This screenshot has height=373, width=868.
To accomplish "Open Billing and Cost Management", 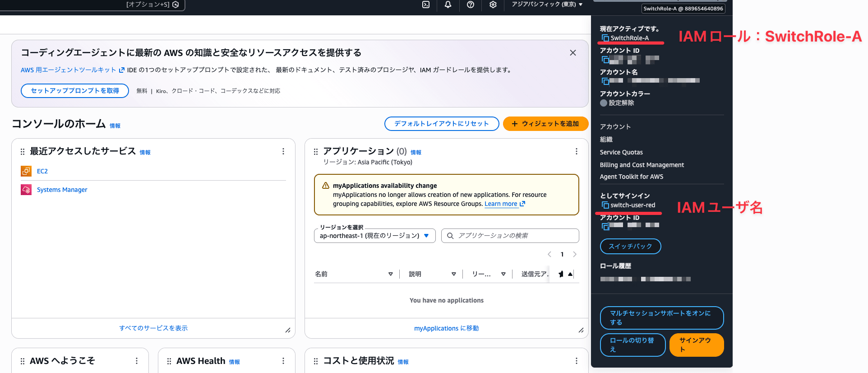I will click(642, 165).
